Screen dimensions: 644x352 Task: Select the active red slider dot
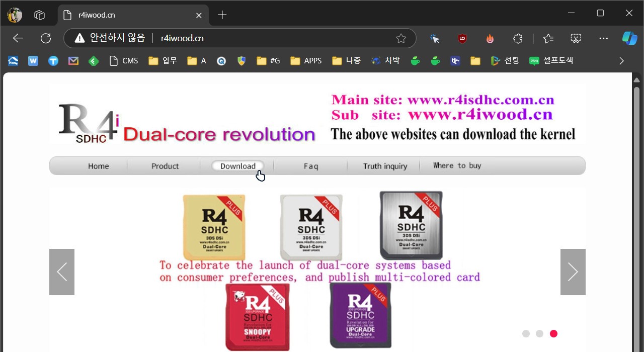[553, 333]
